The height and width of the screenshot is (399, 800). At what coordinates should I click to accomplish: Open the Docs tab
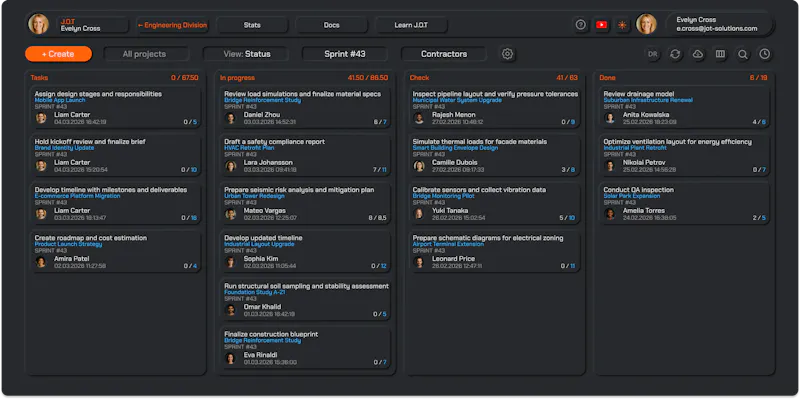[332, 25]
